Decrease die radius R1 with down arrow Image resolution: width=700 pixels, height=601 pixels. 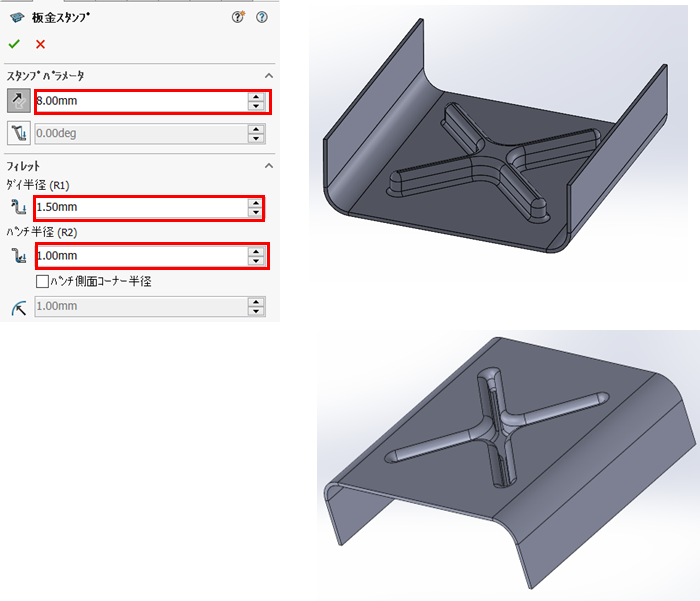tap(257, 212)
